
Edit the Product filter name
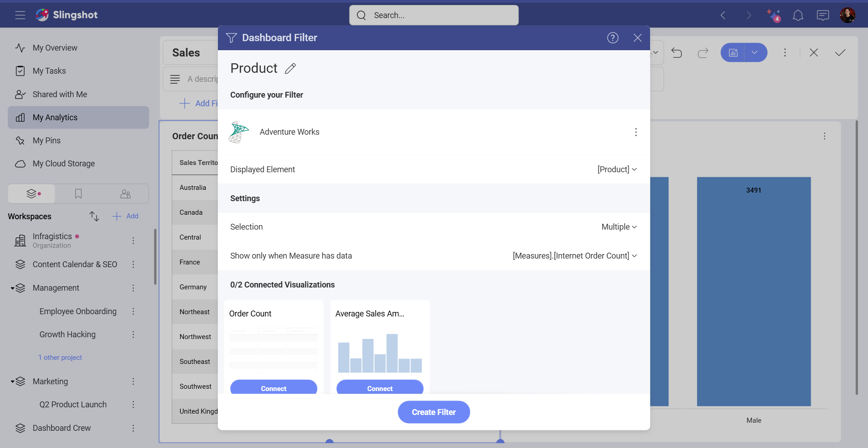(x=290, y=68)
